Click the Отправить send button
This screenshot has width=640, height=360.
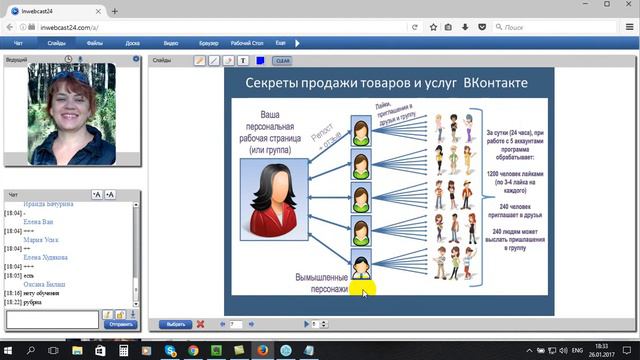120,324
